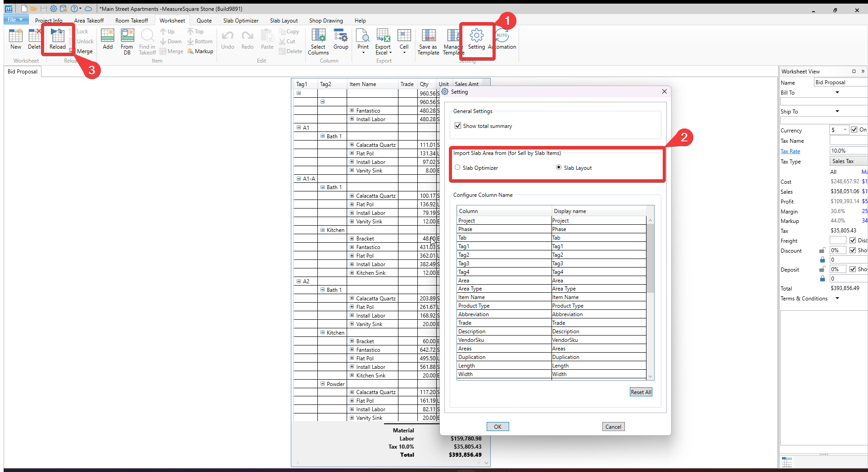Add item From DB

pos(127,41)
